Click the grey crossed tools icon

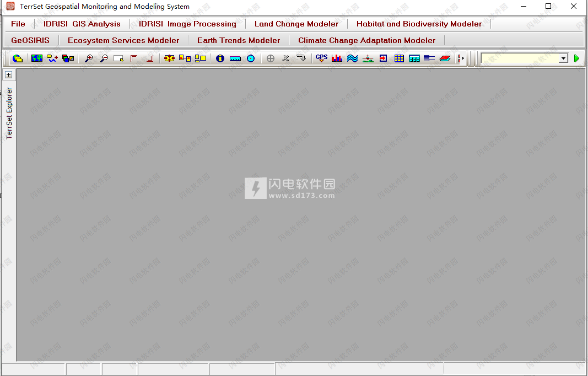click(286, 58)
